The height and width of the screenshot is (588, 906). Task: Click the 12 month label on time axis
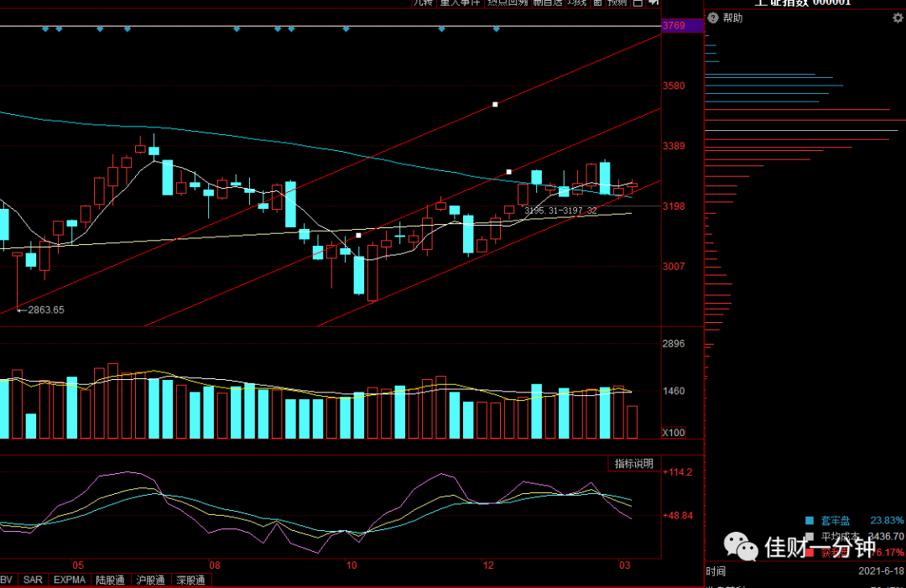[488, 565]
